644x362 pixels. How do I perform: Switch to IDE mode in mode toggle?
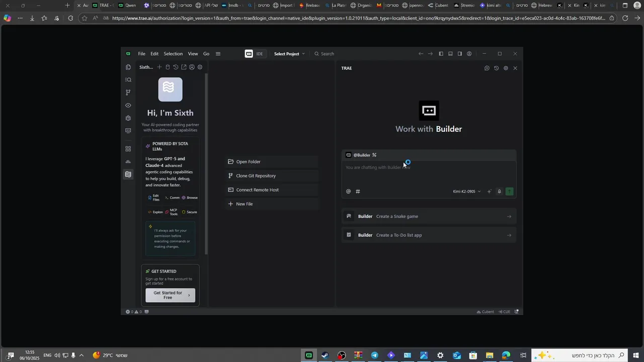tap(260, 54)
